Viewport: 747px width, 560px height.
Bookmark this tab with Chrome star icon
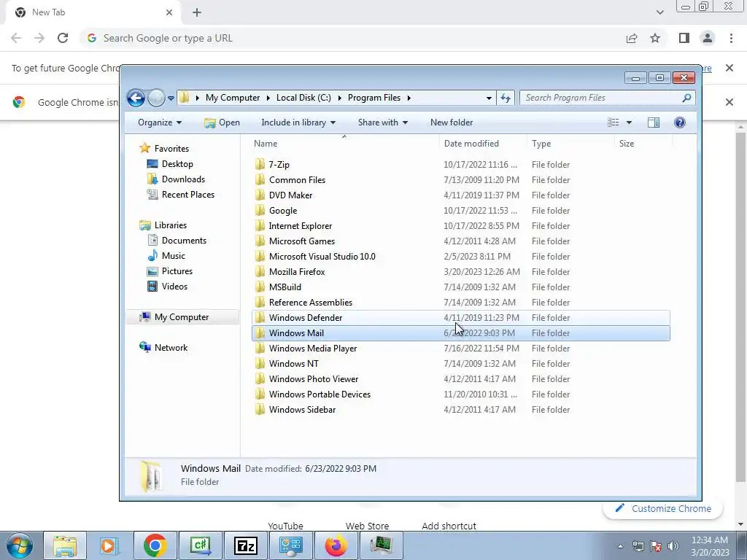coord(655,38)
